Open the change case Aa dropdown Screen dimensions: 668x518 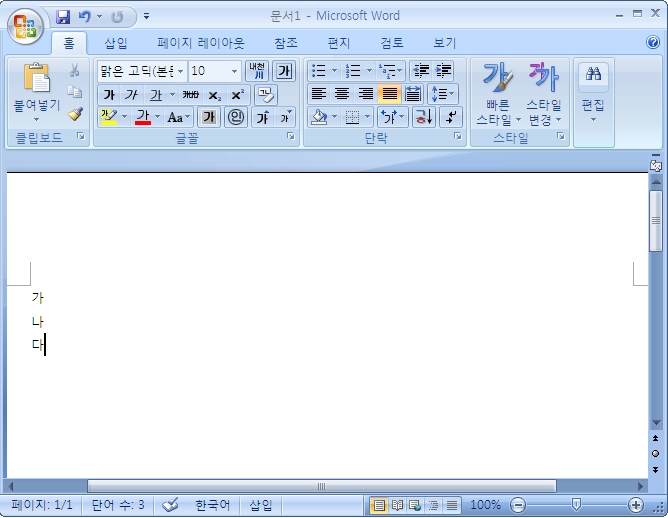(179, 117)
